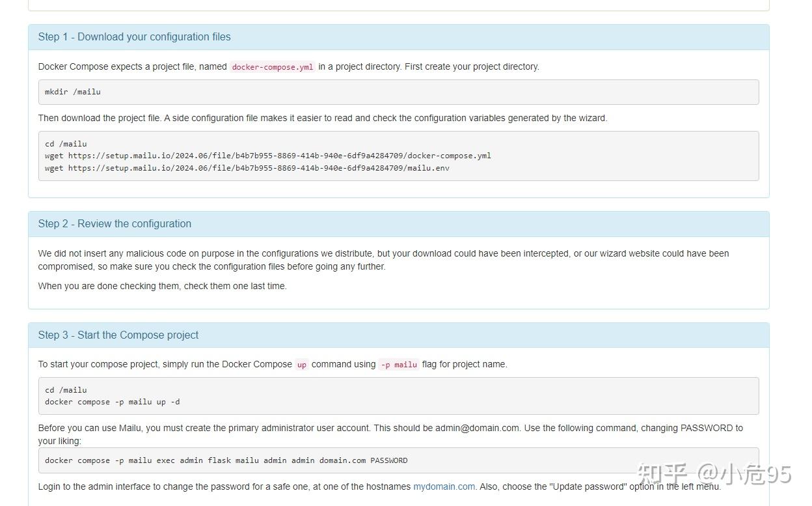Click the 'Before you can use Mailu' paragraph
812x506 pixels.
pyautogui.click(x=390, y=434)
